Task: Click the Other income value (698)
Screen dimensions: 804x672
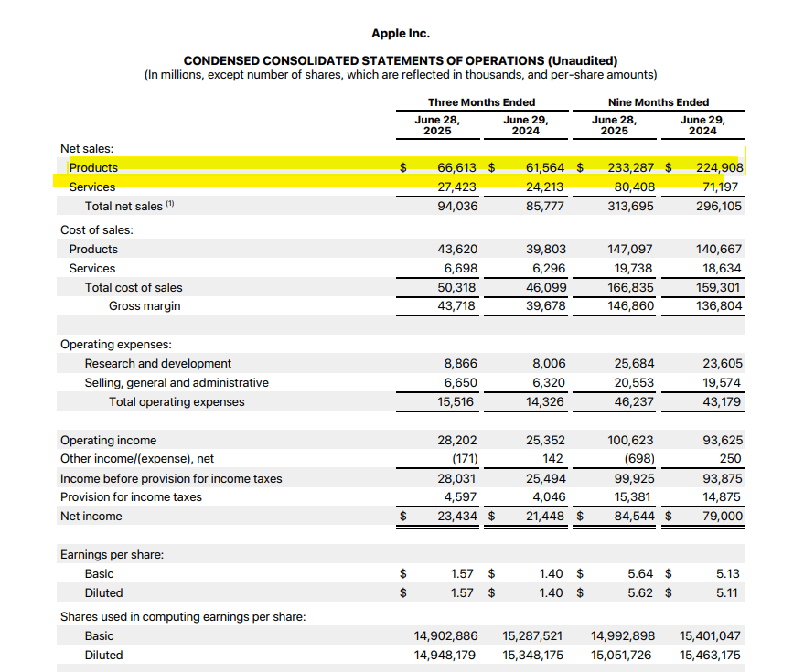Action: click(x=639, y=459)
